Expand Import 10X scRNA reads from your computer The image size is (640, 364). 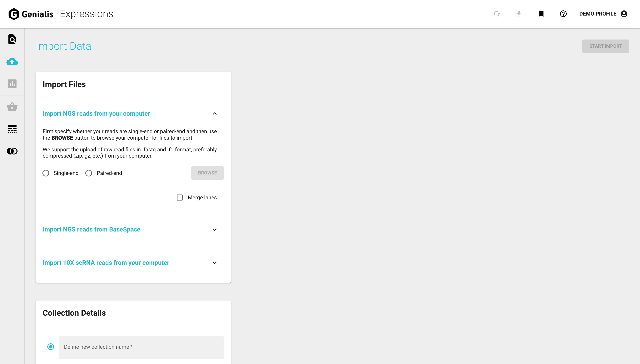(214, 263)
